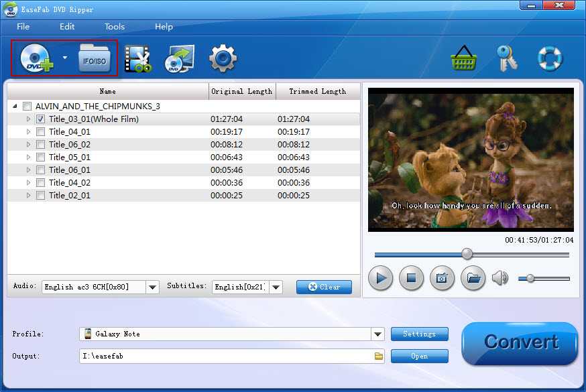Image resolution: width=586 pixels, height=392 pixels.
Task: Select the Title_02_01 row name
Action: (70, 195)
